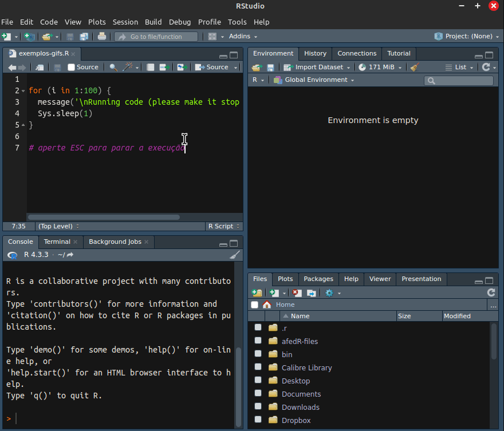
Task: Click the Source button to run script
Action: (x=212, y=68)
